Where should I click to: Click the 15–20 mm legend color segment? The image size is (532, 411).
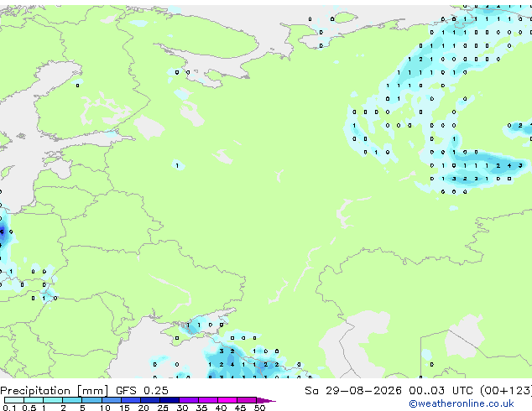coord(130,400)
